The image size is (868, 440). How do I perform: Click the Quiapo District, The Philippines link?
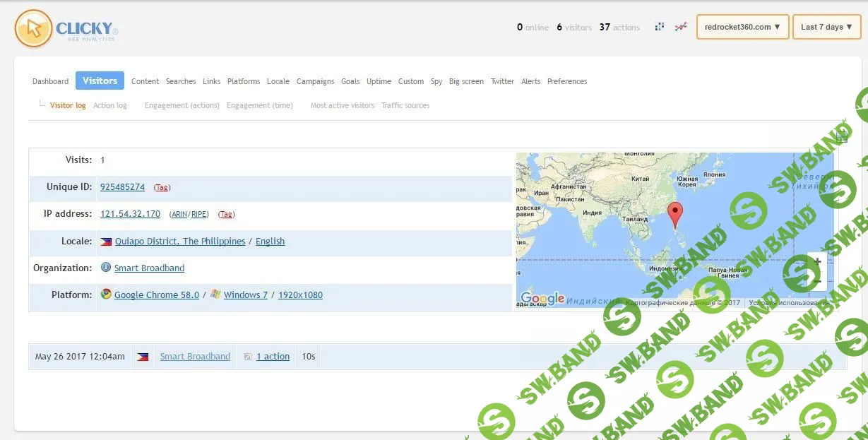click(179, 242)
